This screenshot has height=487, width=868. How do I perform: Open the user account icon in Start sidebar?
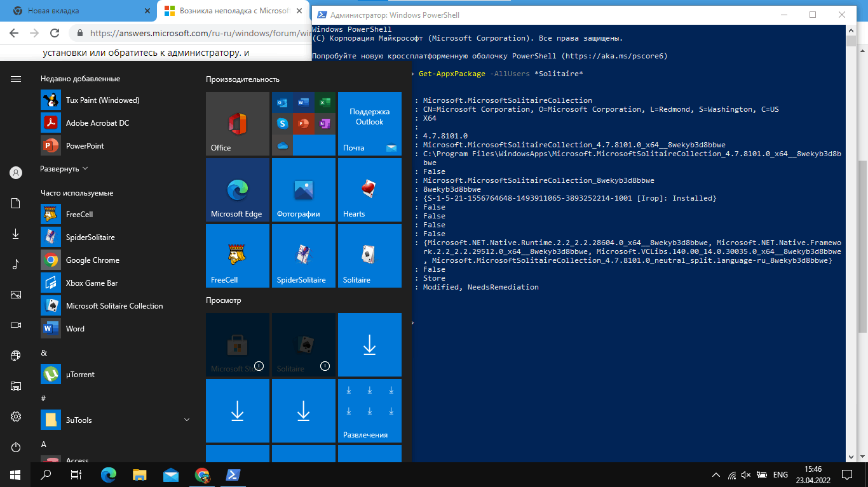click(16, 173)
